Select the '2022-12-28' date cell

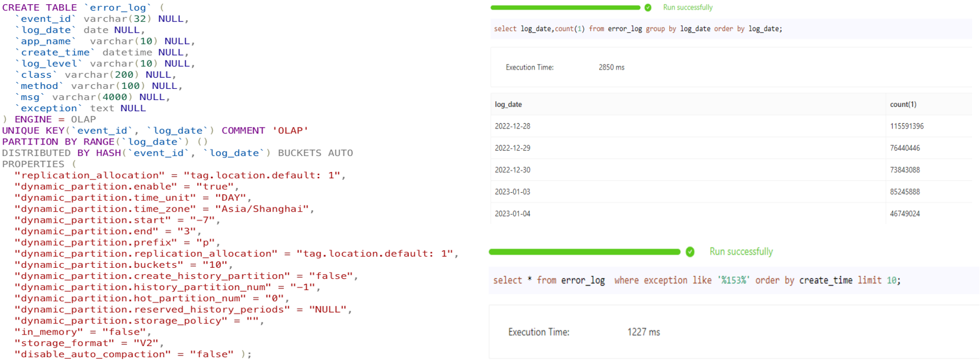tap(513, 126)
